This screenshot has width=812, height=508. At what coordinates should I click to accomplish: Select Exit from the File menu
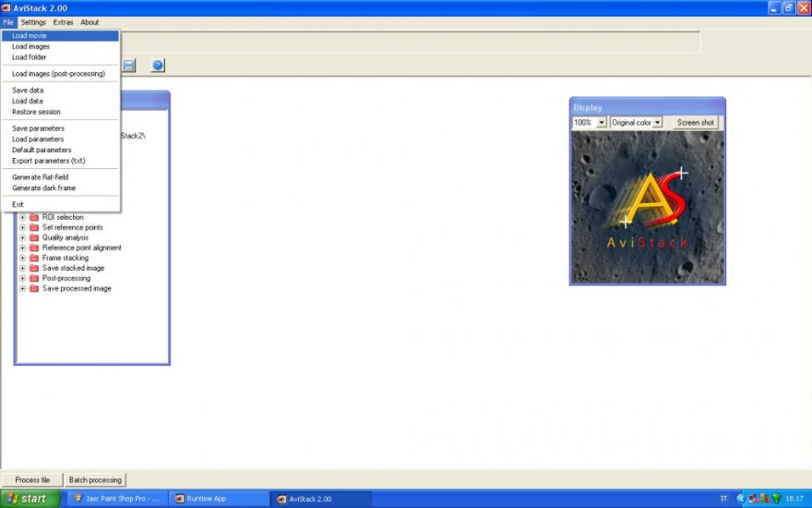click(x=60, y=204)
